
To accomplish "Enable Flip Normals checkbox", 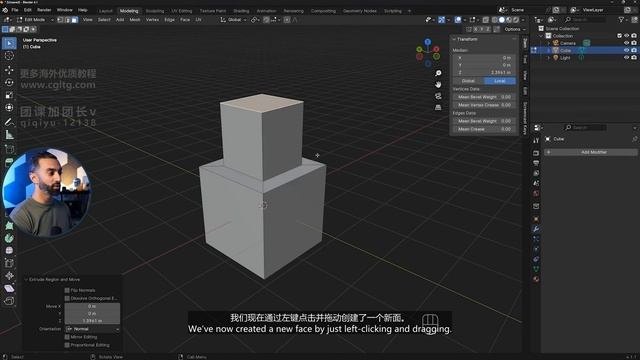I will 67,290.
